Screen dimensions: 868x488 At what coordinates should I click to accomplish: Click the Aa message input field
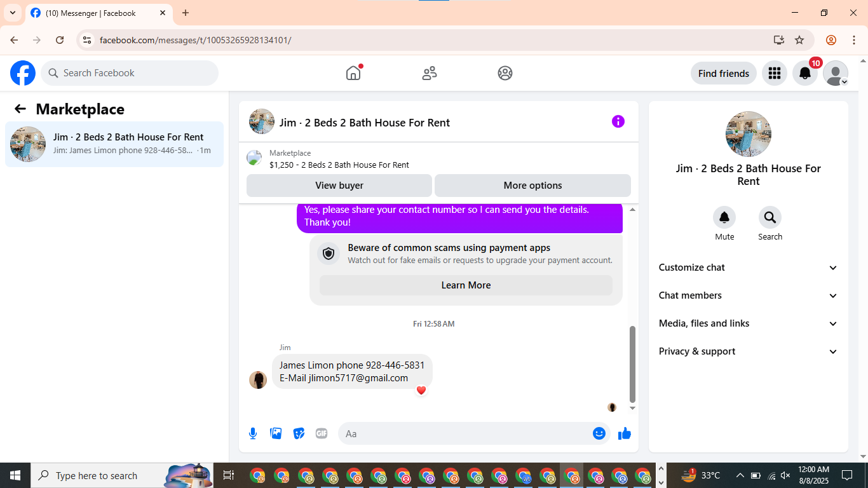click(474, 433)
